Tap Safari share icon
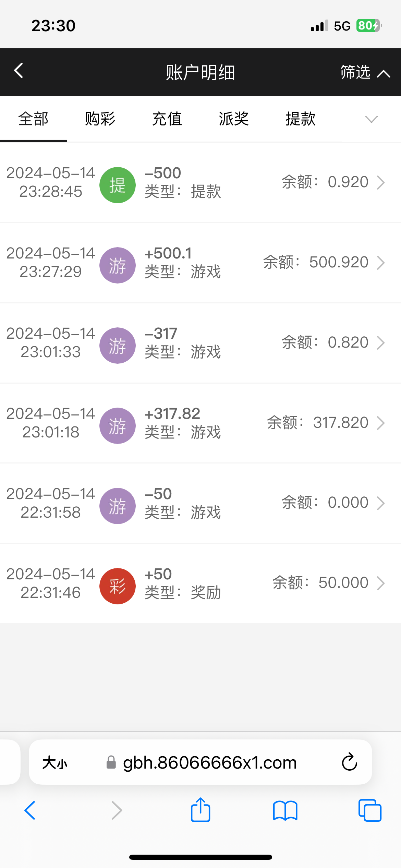Screen dimensions: 401x868 pos(200,810)
